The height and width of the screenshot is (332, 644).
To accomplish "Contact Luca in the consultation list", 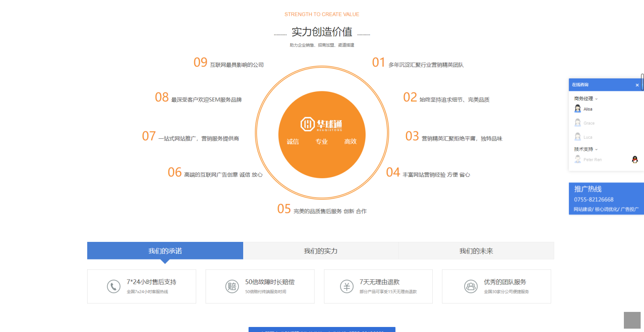I will [x=588, y=137].
